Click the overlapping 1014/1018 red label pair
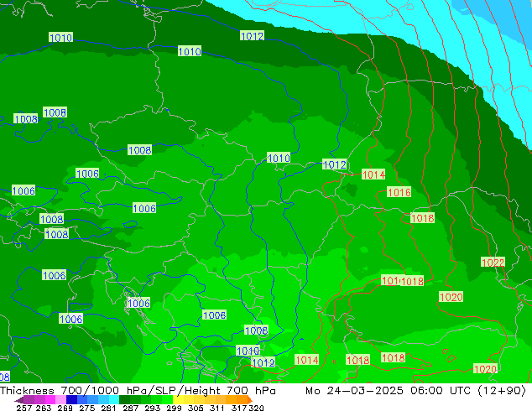 click(x=403, y=281)
